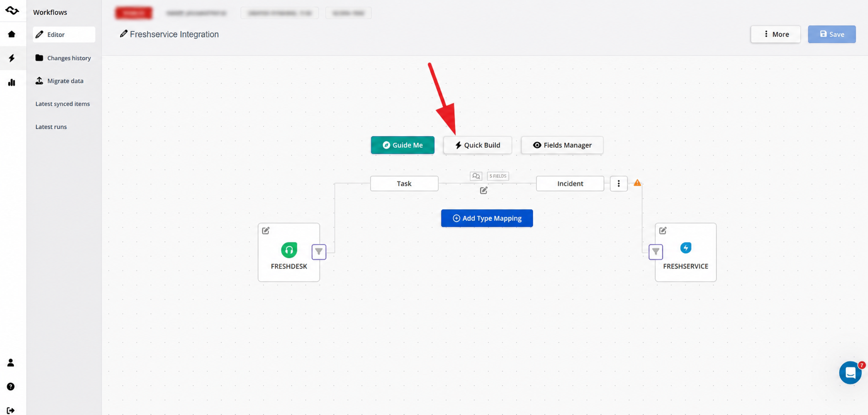The height and width of the screenshot is (415, 868).
Task: Launch Quick Build
Action: [x=478, y=145]
